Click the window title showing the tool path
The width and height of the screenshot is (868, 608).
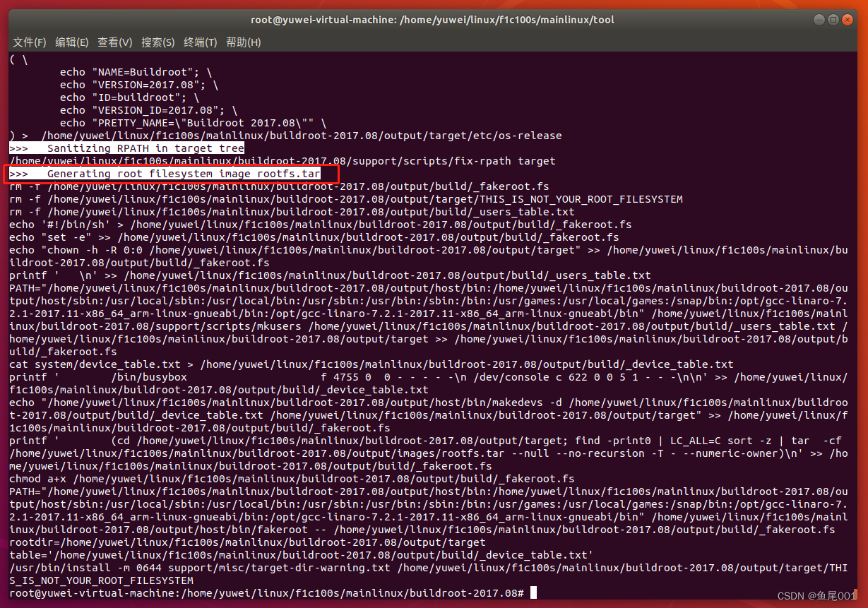click(x=432, y=19)
